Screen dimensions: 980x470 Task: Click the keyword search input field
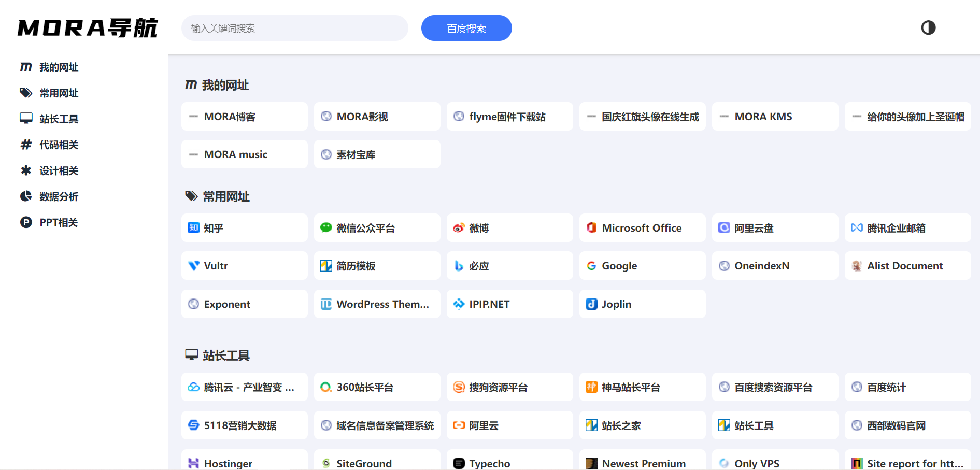(x=294, y=28)
